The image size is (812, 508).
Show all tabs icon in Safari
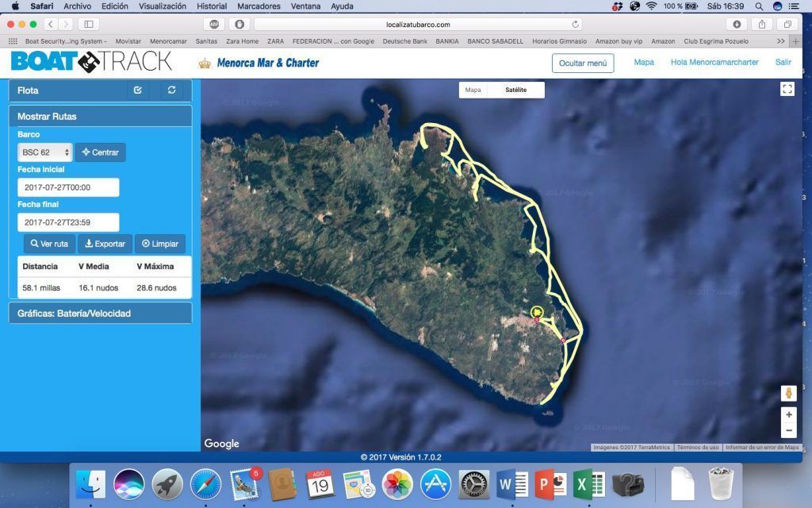tap(787, 25)
